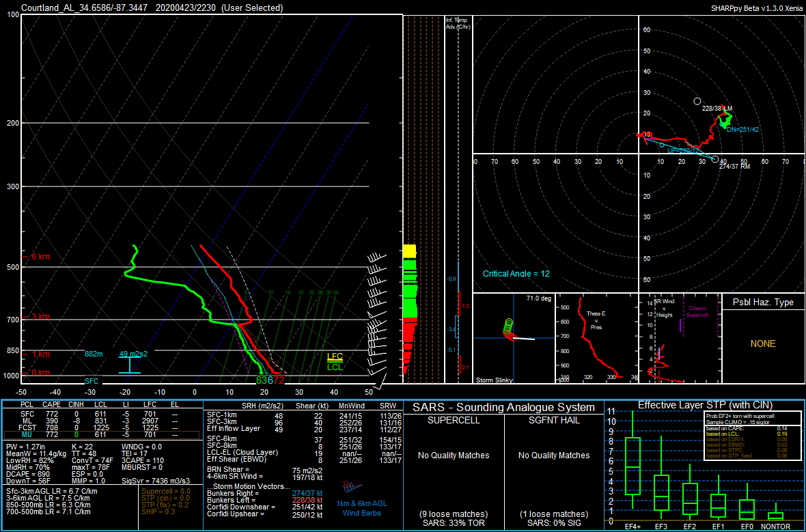The image size is (806, 532).
Task: Click the "K = 22" index value
Action: (x=81, y=447)
